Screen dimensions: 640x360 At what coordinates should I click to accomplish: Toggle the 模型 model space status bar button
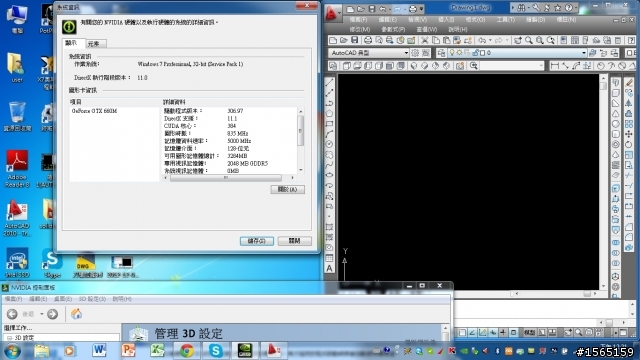529,333
